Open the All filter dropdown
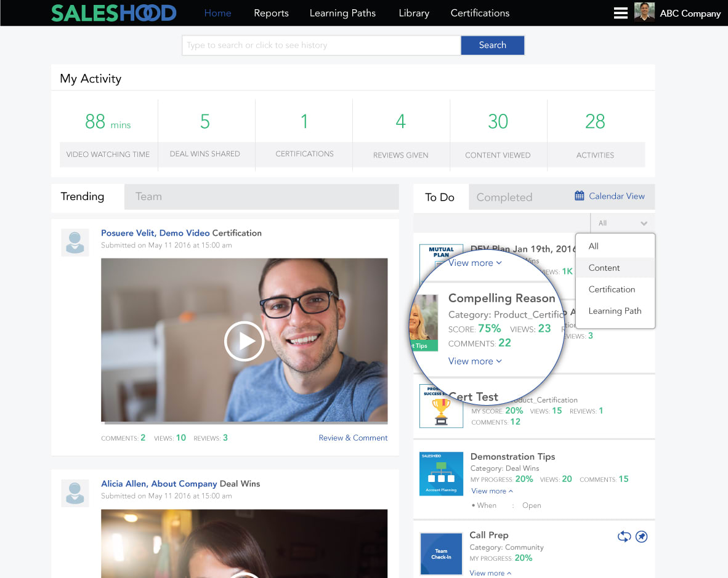728x578 pixels. (622, 223)
